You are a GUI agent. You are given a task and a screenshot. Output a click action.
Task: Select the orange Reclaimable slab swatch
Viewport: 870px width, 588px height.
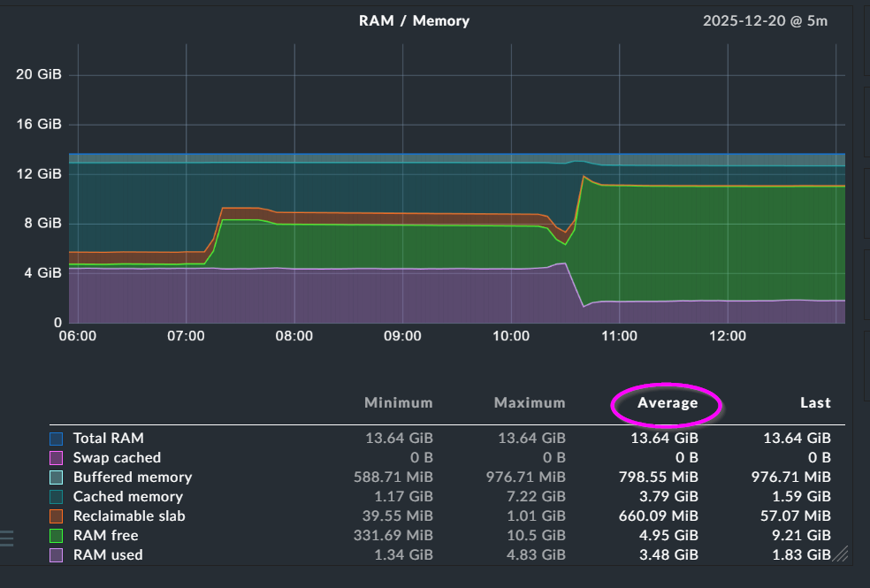click(57, 516)
